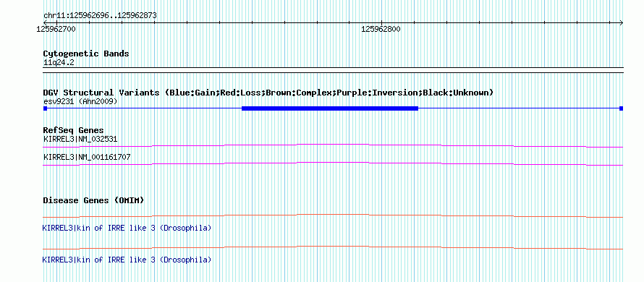Click the right blue end square of esv9231
Viewport: 644px width, 282px height.
(621, 108)
